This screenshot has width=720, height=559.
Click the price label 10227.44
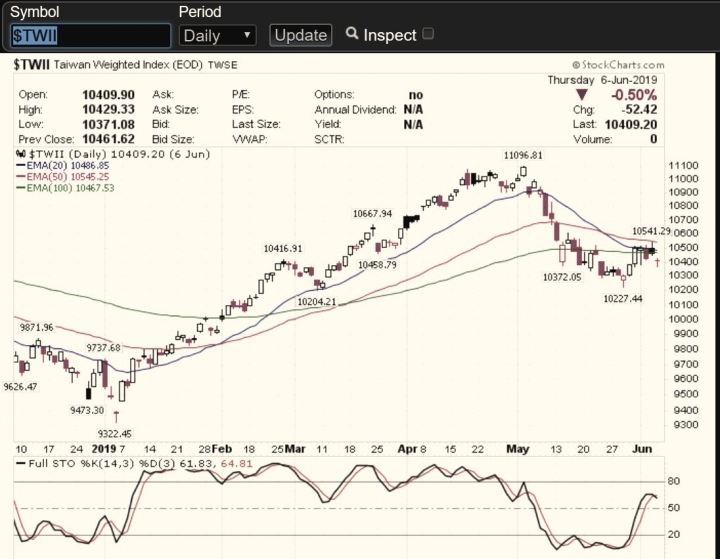click(623, 299)
